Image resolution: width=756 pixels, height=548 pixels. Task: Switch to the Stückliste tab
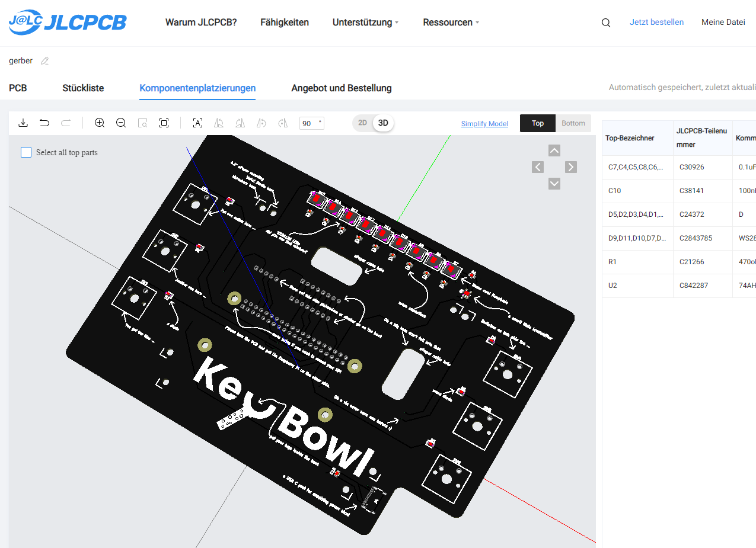tap(83, 88)
